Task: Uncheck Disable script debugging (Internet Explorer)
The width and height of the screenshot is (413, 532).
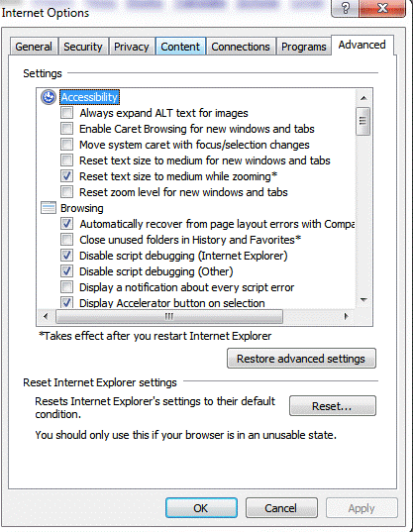Action: [x=66, y=256]
